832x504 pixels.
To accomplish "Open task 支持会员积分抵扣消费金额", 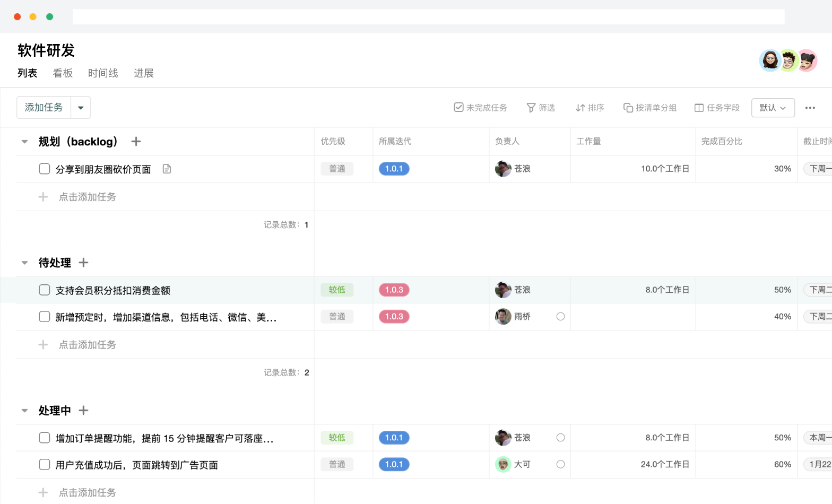I will click(x=113, y=291).
